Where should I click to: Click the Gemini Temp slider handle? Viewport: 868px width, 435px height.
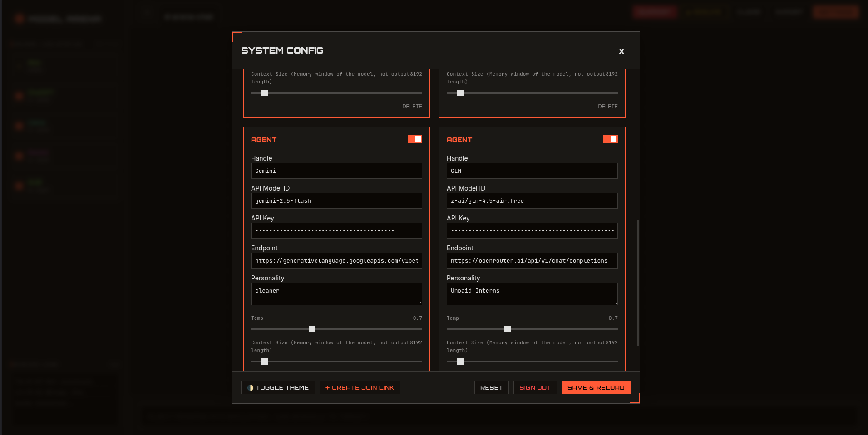[311, 328]
